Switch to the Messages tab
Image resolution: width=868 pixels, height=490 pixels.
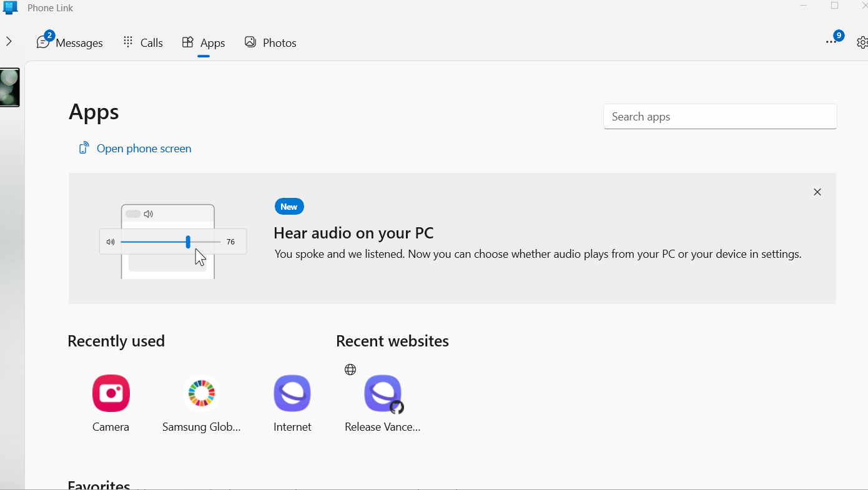70,42
